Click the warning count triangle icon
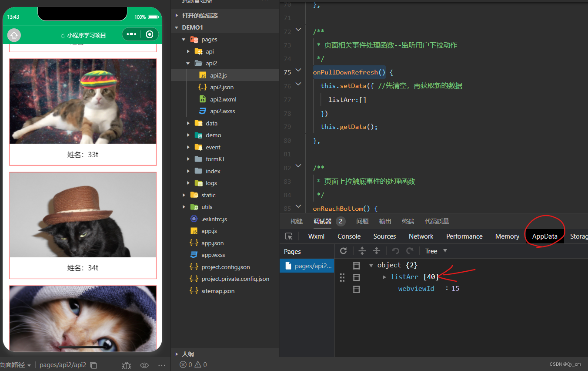Image resolution: width=588 pixels, height=371 pixels. [x=198, y=365]
